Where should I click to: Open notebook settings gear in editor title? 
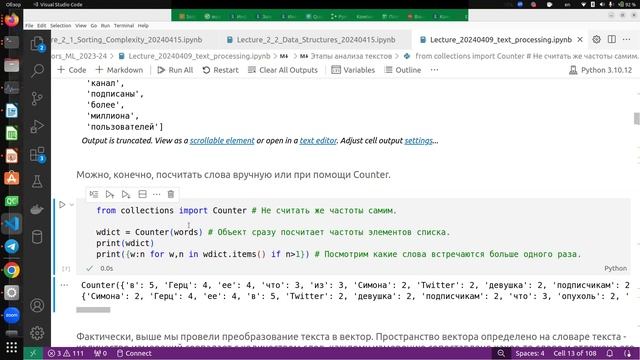tap(597, 40)
